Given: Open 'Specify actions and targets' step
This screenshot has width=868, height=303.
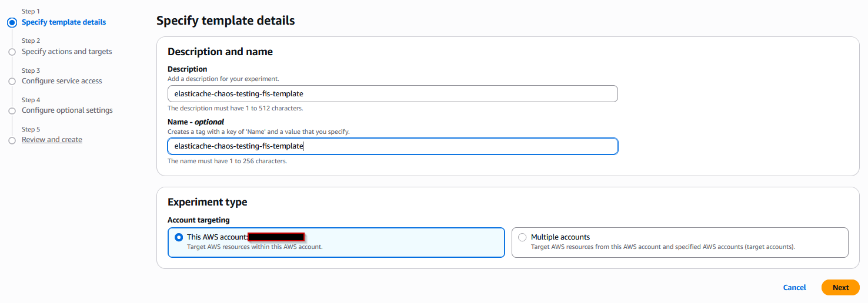Looking at the screenshot, I should 66,52.
